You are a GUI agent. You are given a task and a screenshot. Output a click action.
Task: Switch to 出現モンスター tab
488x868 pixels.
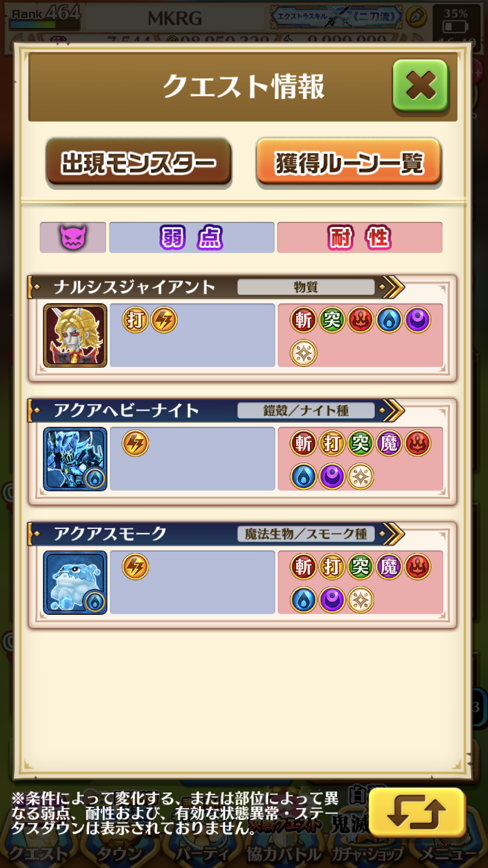(x=139, y=163)
